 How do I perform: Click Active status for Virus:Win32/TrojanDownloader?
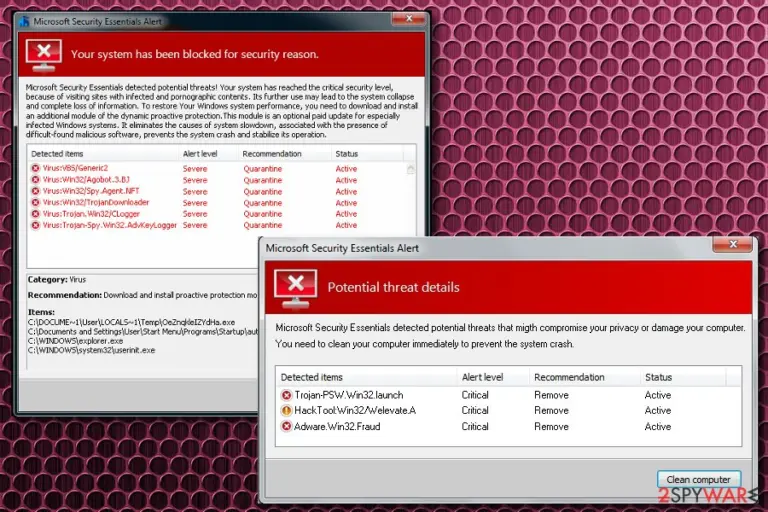click(x=346, y=203)
